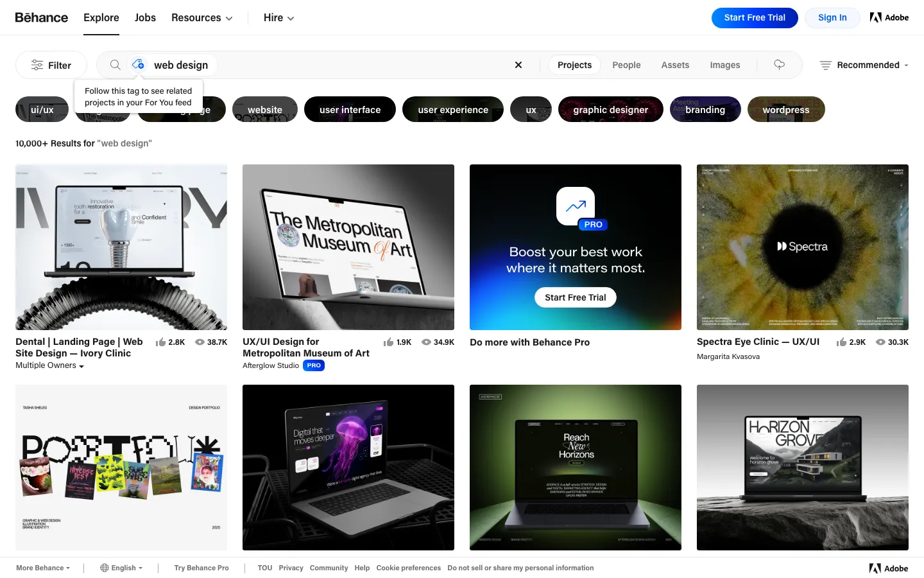Select the user interface tag chip
Image resolution: width=924 pixels, height=578 pixels.
350,109
